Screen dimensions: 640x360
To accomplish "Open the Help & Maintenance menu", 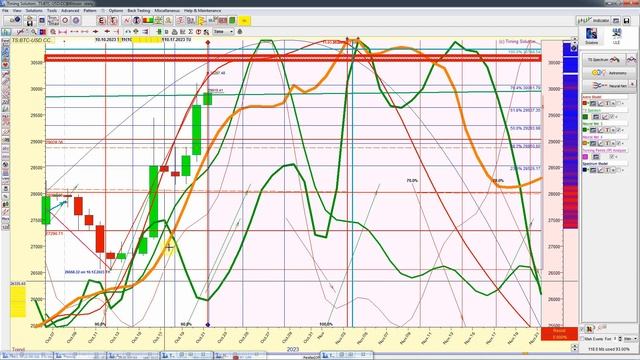I will coord(202,10).
